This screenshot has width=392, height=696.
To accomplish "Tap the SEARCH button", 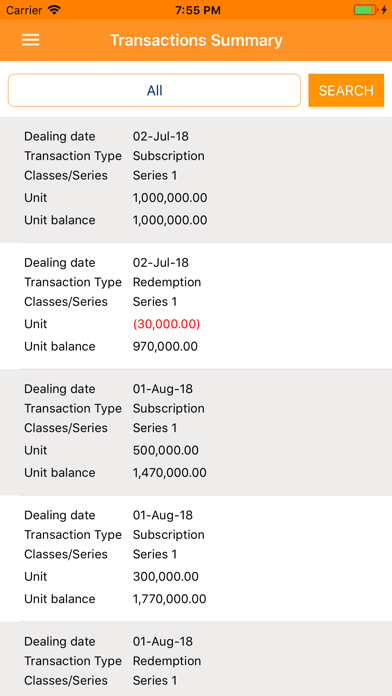I will coord(346,90).
